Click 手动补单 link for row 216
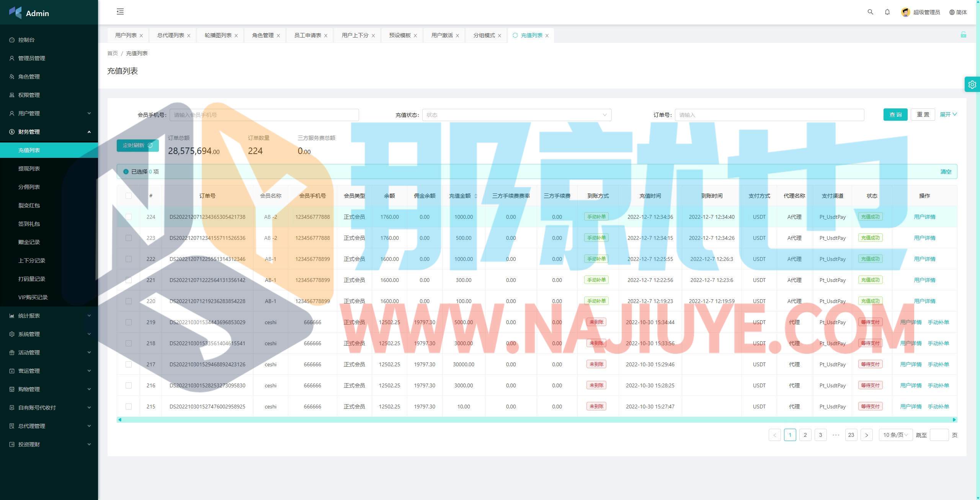Image resolution: width=980 pixels, height=500 pixels. pos(938,385)
